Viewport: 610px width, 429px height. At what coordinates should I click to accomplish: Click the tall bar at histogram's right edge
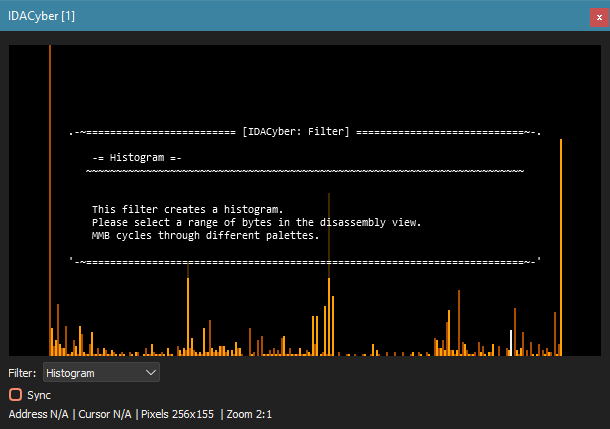point(561,247)
